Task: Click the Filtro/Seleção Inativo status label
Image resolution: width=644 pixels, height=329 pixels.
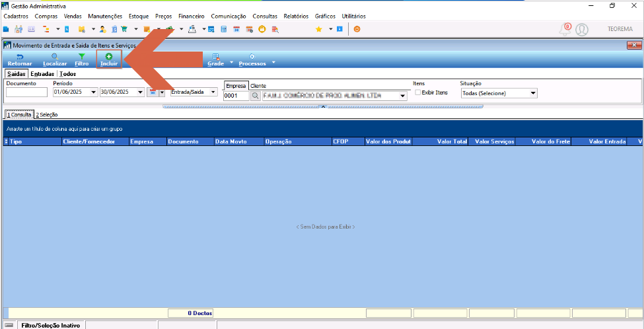Action: point(51,325)
